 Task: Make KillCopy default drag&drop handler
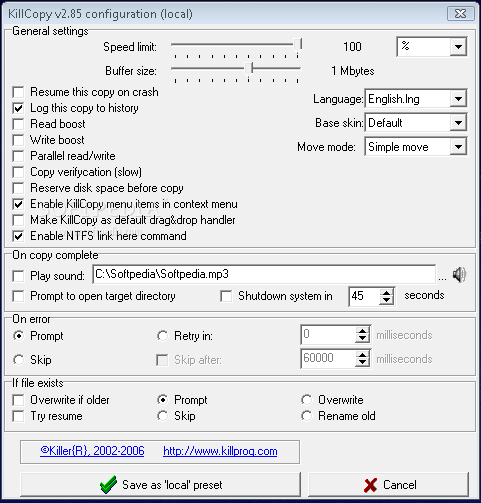(x=18, y=220)
